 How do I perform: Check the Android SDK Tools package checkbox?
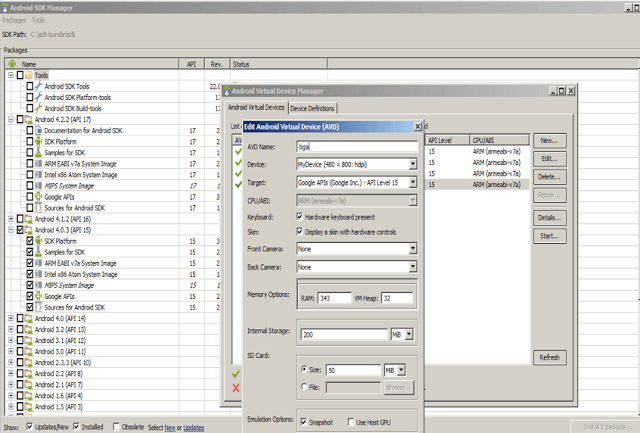point(29,86)
